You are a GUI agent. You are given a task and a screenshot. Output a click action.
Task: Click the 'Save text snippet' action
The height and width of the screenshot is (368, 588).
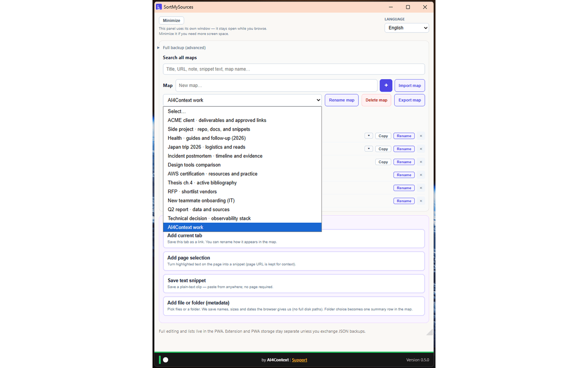pyautogui.click(x=294, y=283)
